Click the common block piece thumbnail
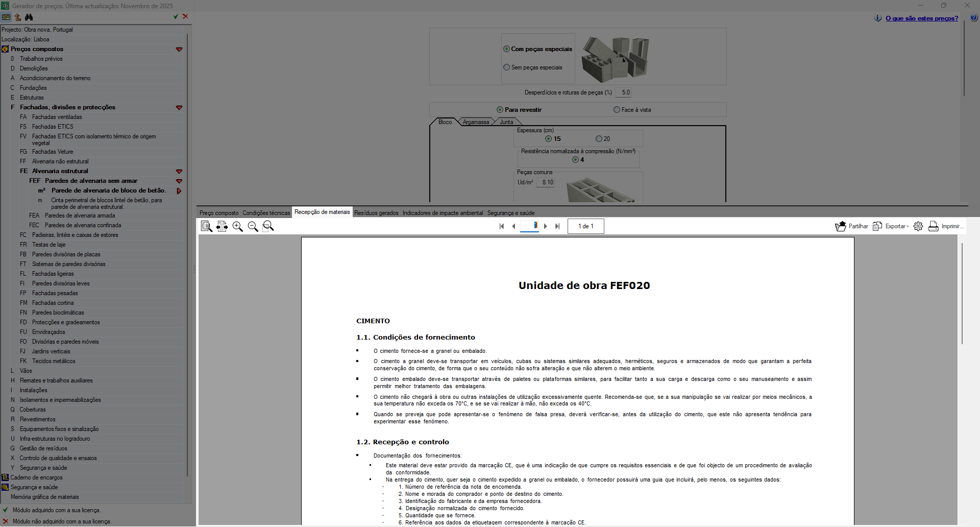 point(601,189)
